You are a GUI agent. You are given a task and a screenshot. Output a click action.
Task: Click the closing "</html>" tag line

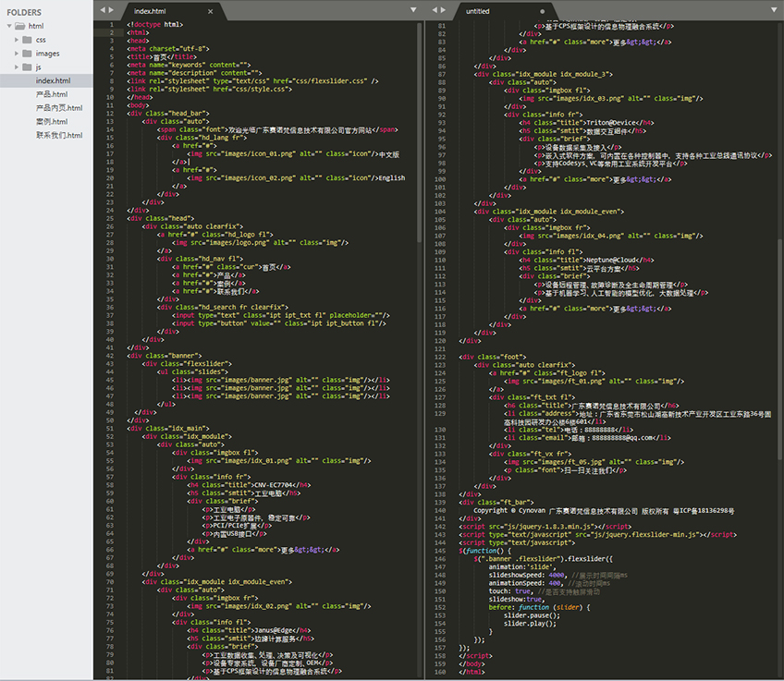[472, 672]
